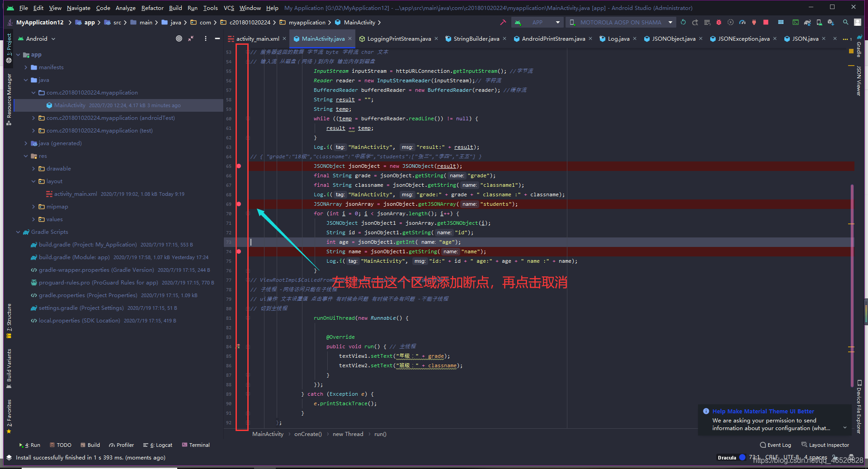Expand the mipmap folder
Viewport: 868px width, 469px height.
coord(33,207)
